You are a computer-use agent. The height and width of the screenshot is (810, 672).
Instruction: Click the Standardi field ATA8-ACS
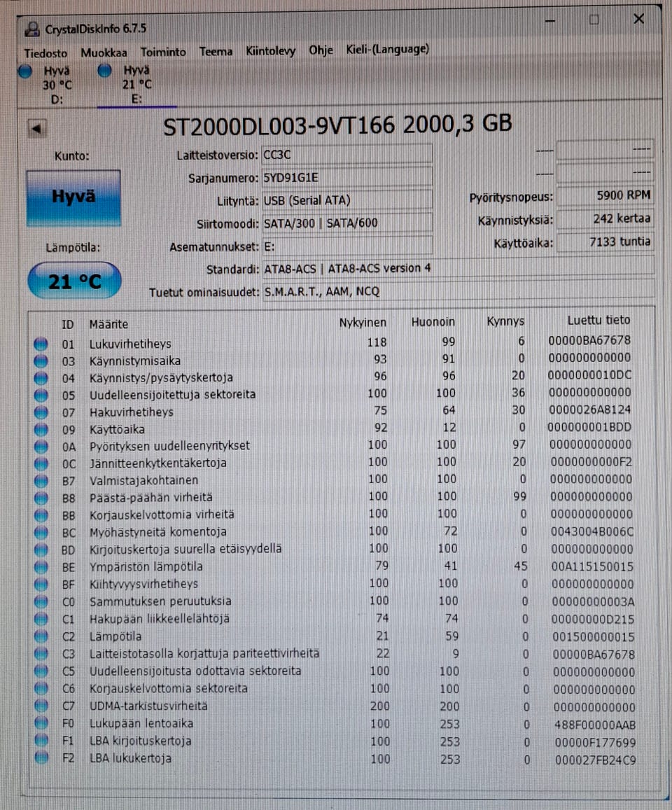pos(458,268)
